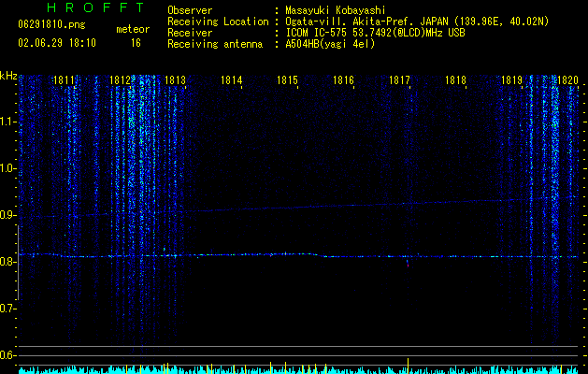This screenshot has height=374, width=588.
Task: Click the 1818 time marker
Action: click(x=455, y=79)
